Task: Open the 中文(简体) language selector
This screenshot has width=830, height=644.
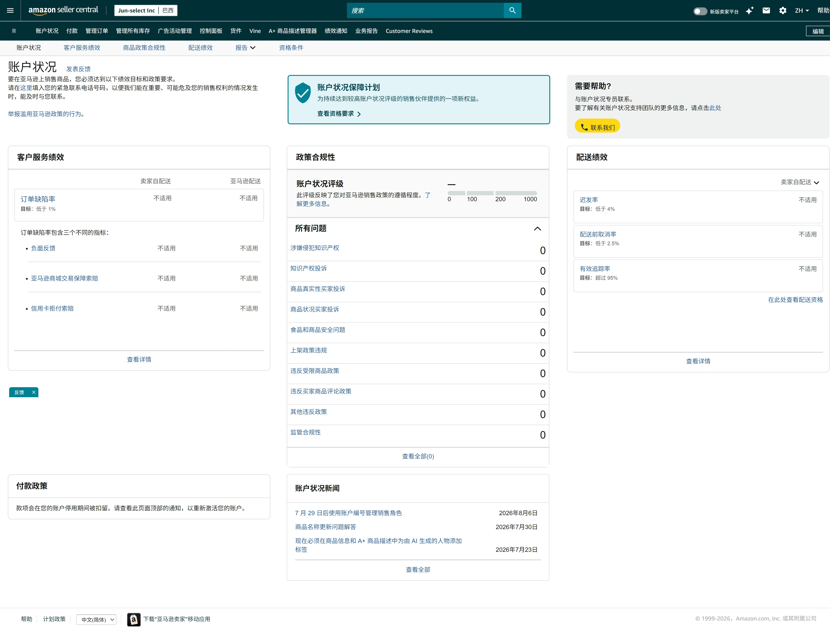Action: (x=97, y=619)
